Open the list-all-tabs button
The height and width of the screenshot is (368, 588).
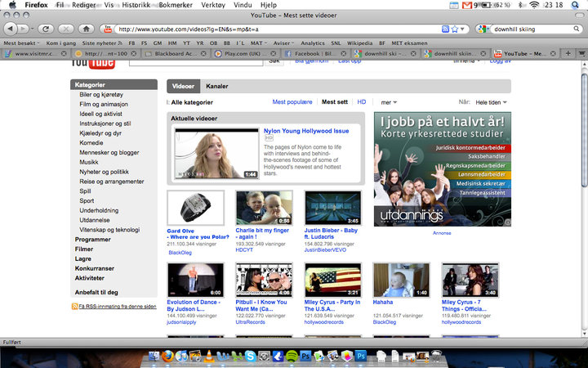[581, 54]
